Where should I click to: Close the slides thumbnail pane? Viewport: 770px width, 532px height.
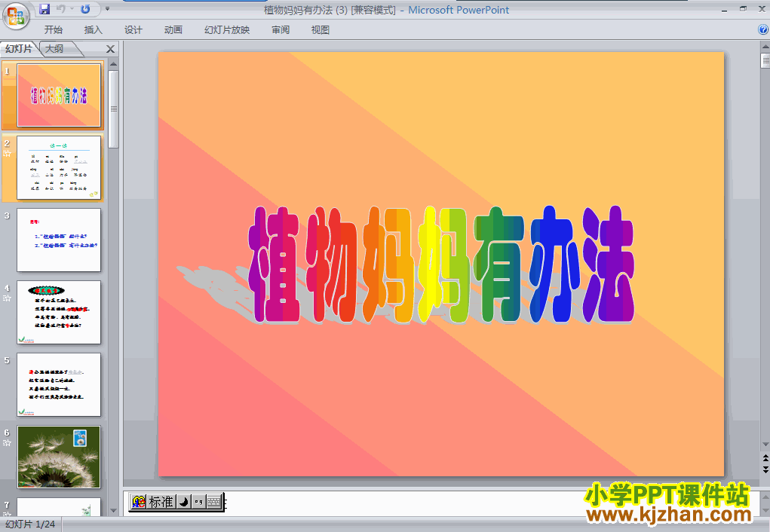[x=111, y=48]
